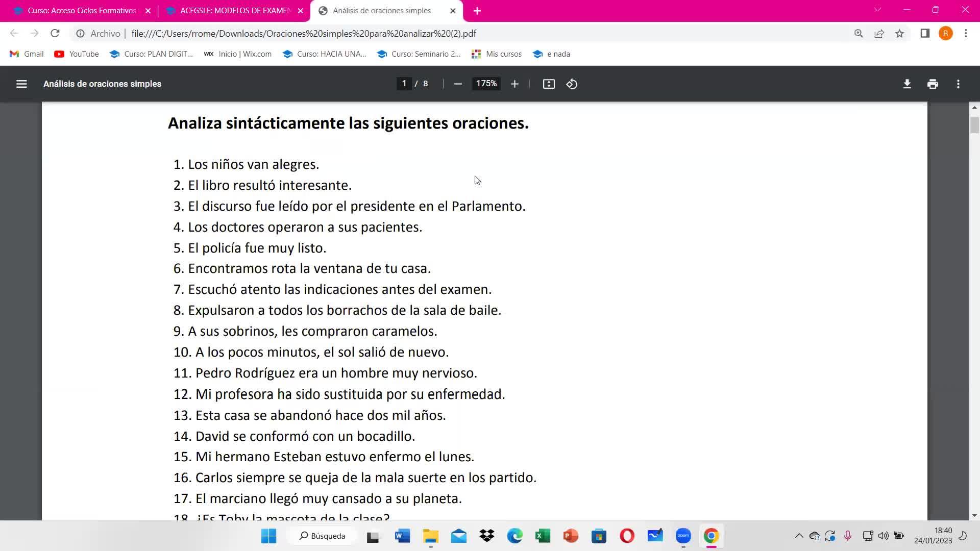This screenshot has width=980, height=551.
Task: Open the YouTube bookmark
Action: (x=77, y=54)
